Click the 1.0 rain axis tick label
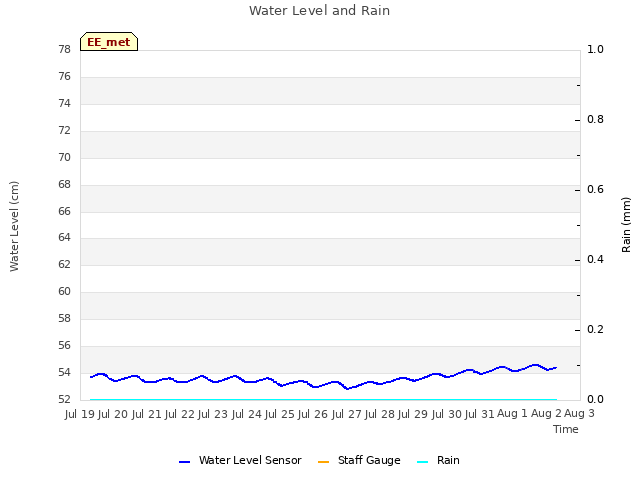The image size is (640, 480). [x=595, y=49]
